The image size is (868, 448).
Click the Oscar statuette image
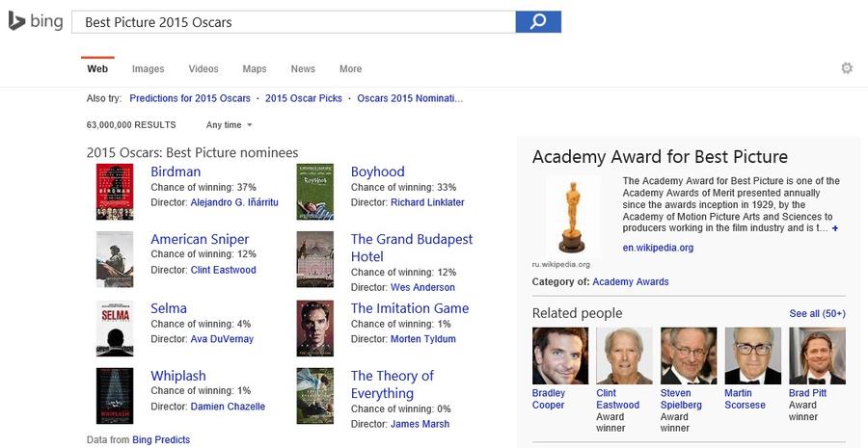(572, 217)
